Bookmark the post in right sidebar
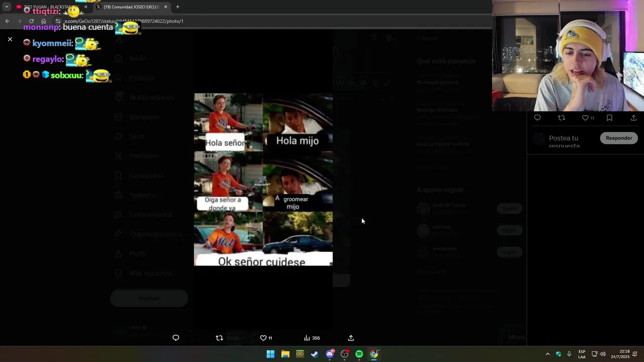Image resolution: width=644 pixels, height=362 pixels. 609,118
